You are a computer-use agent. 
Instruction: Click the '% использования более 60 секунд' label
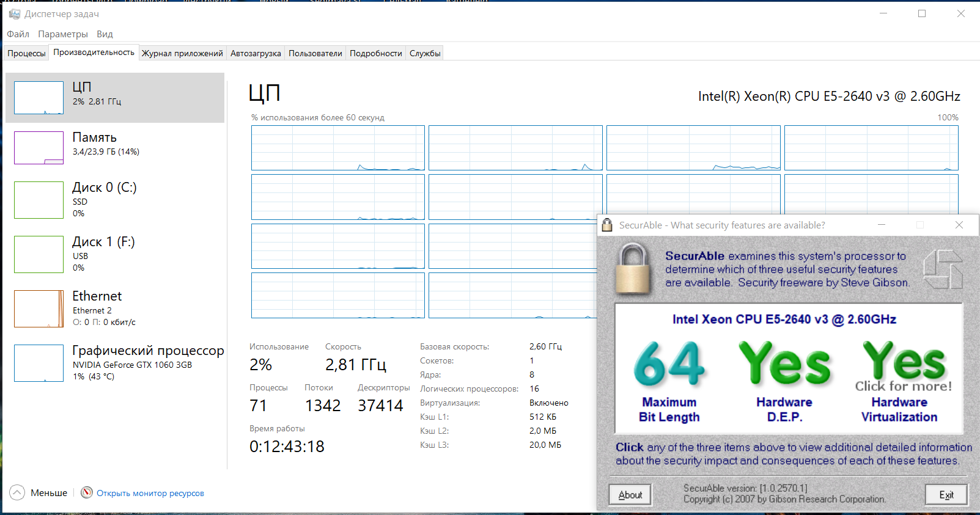[x=318, y=117]
